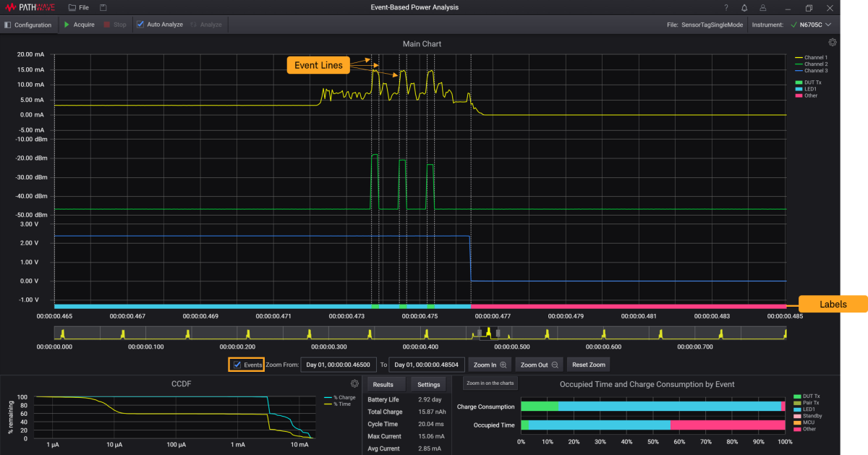Open the File menu
Screen dimensions: 868x455
click(x=79, y=8)
